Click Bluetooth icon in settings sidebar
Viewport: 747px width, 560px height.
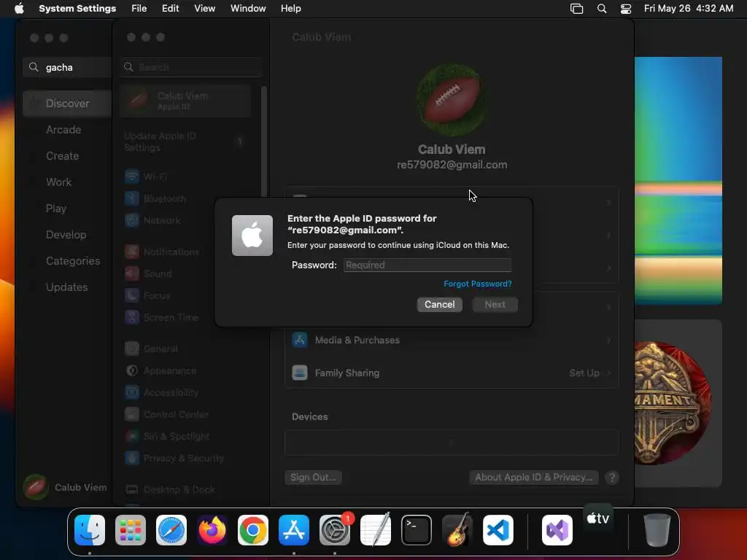coord(132,198)
